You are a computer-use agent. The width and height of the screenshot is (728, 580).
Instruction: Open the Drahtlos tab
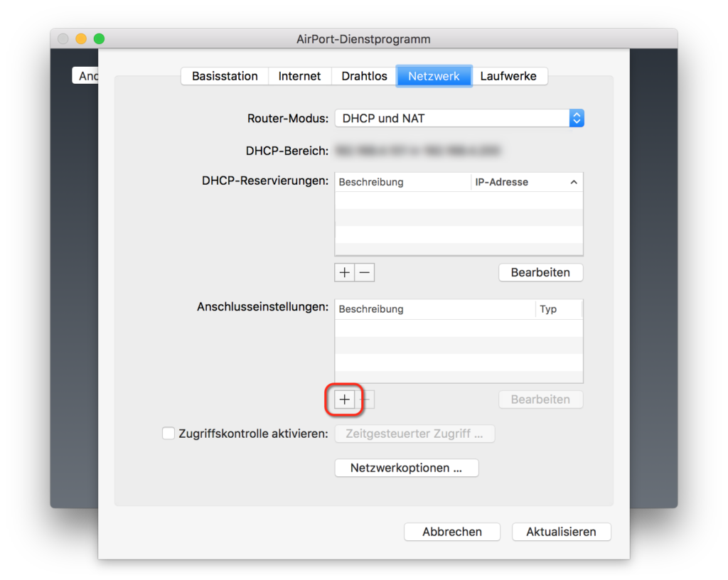364,76
